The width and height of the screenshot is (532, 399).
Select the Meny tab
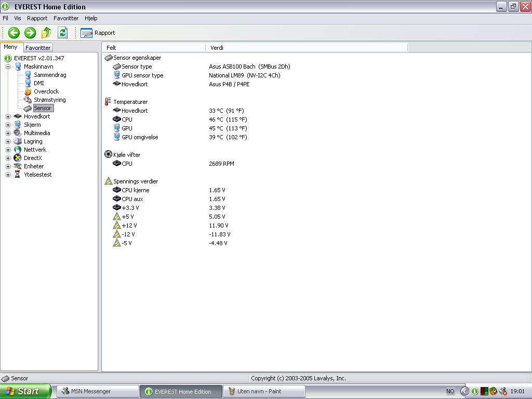(x=11, y=47)
